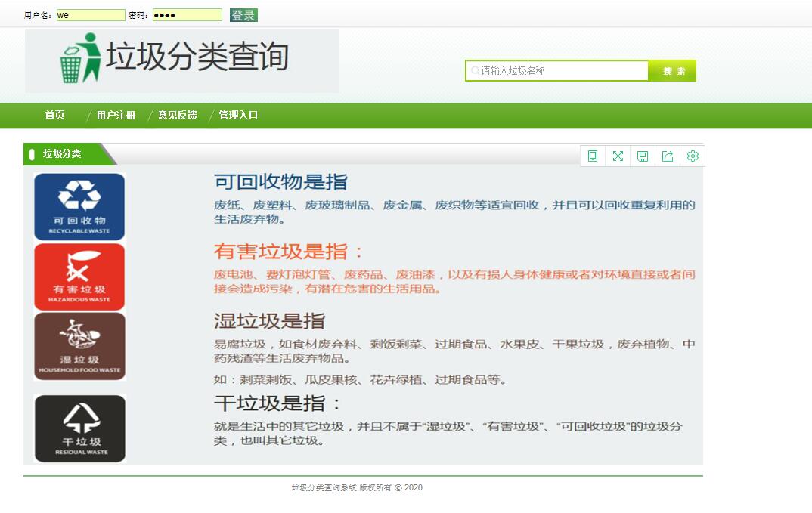Image resolution: width=812 pixels, height=513 pixels.
Task: Click the 密码 label
Action: [x=138, y=16]
